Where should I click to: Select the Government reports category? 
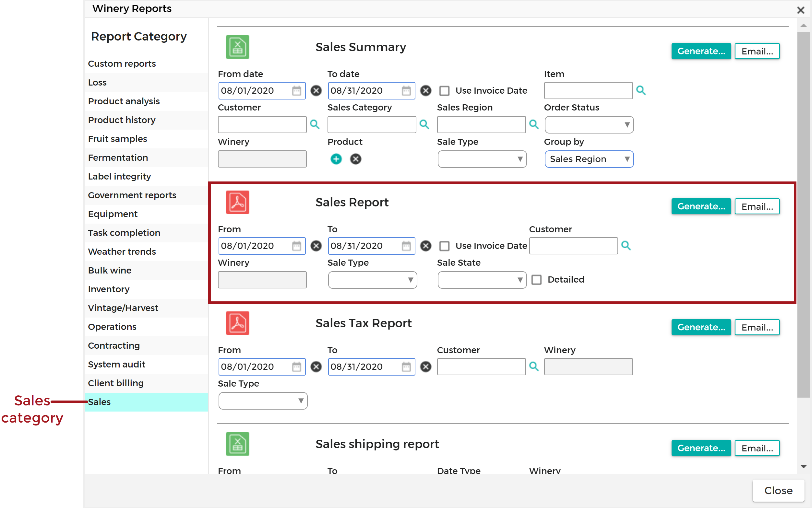[146, 195]
